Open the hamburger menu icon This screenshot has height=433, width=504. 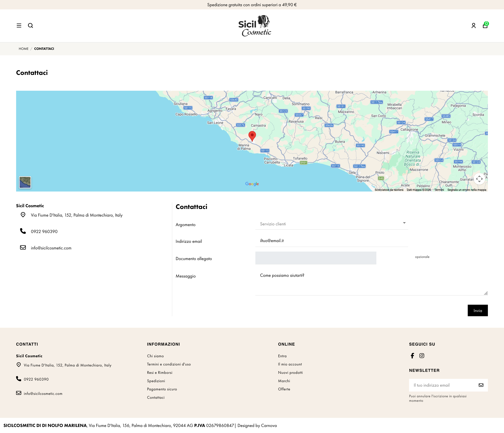tap(19, 25)
